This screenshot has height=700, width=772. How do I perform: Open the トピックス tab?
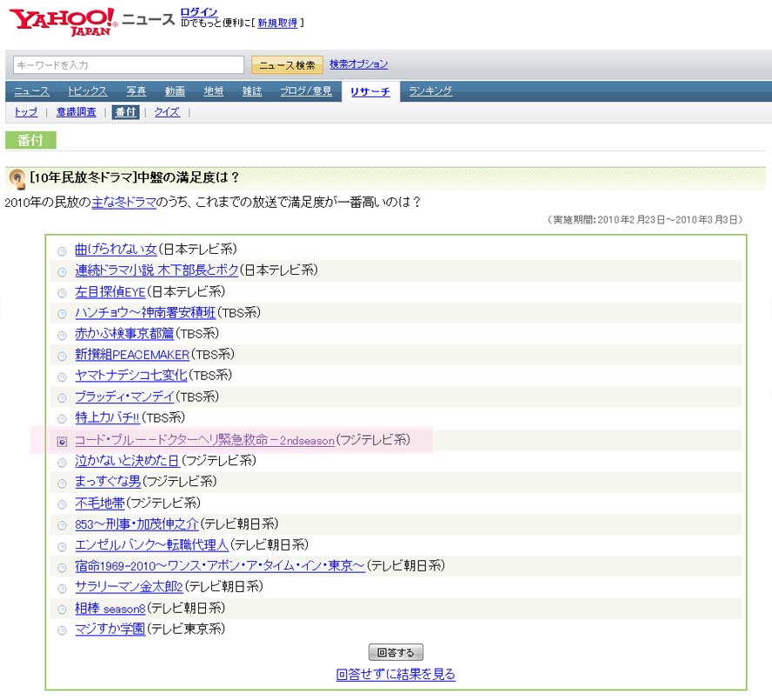[87, 91]
